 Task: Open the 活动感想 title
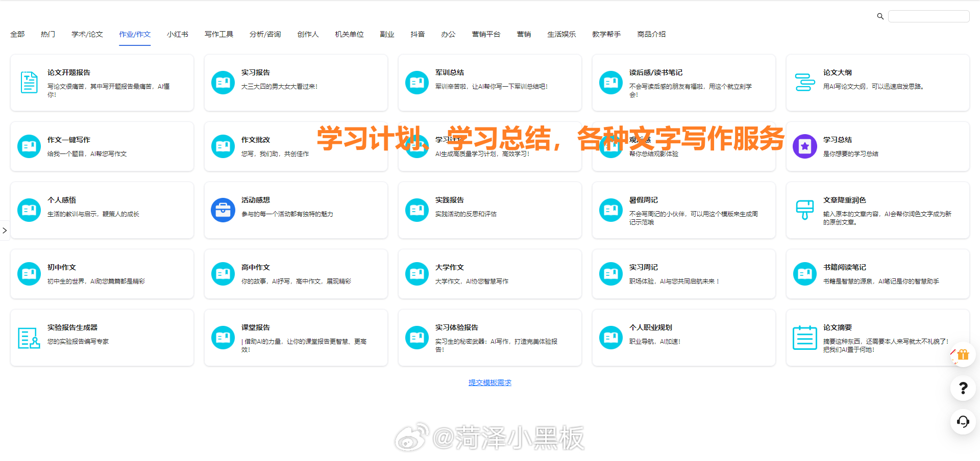pyautogui.click(x=256, y=200)
